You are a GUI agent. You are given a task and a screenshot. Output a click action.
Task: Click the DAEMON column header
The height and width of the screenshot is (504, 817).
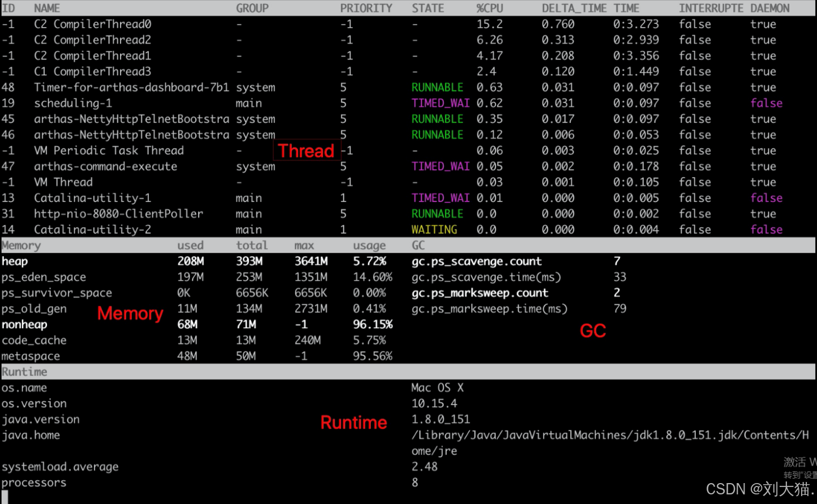[x=770, y=8]
